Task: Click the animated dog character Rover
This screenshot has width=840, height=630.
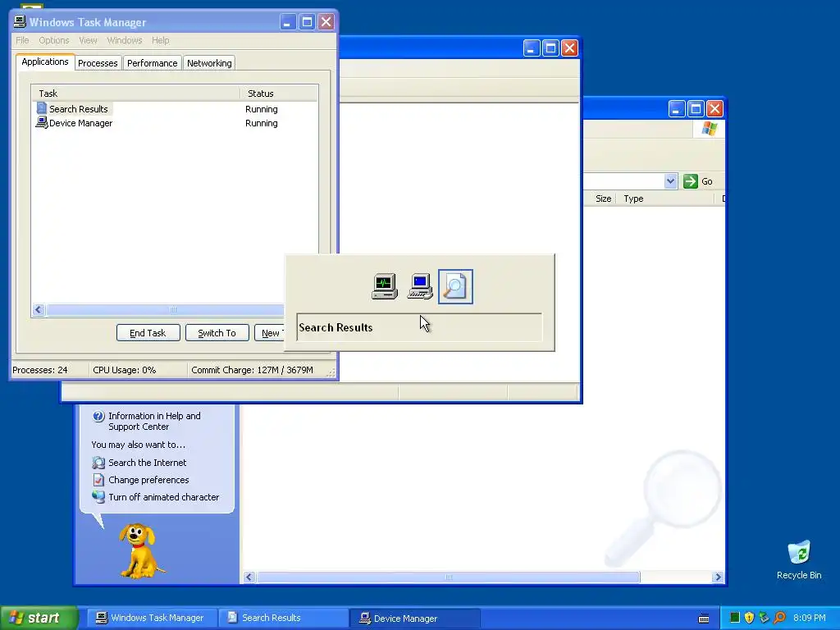Action: pos(139,550)
